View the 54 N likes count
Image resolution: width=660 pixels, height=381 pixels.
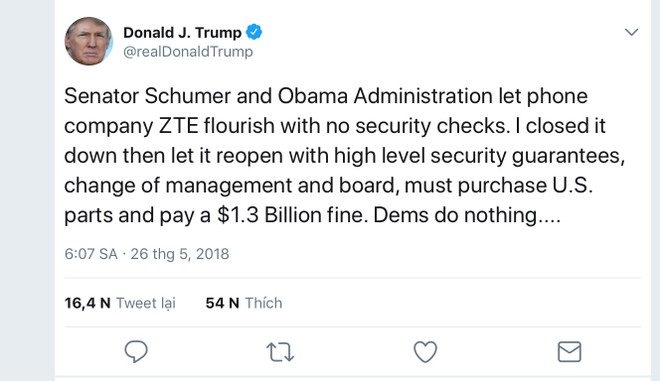(x=222, y=303)
